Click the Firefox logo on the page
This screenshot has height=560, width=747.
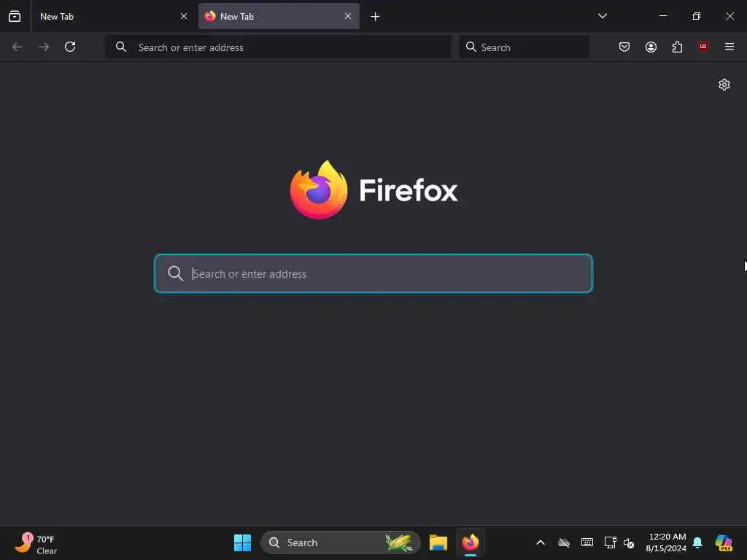[x=373, y=190]
